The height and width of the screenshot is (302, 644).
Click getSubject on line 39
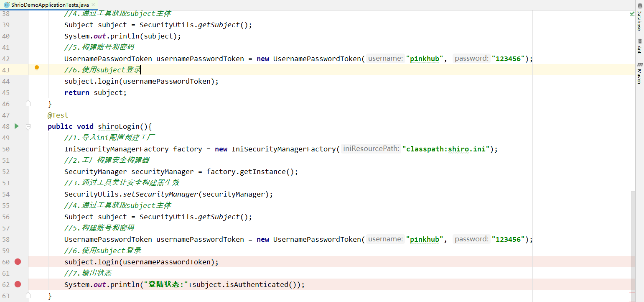(219, 25)
